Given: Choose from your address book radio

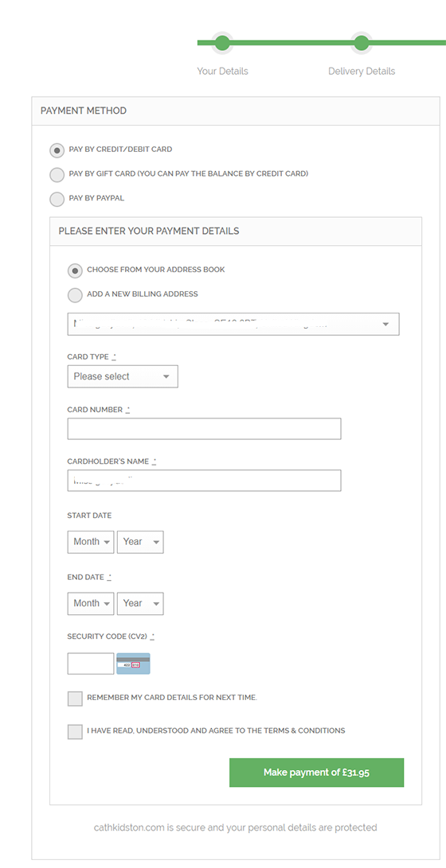Looking at the screenshot, I should pos(75,271).
